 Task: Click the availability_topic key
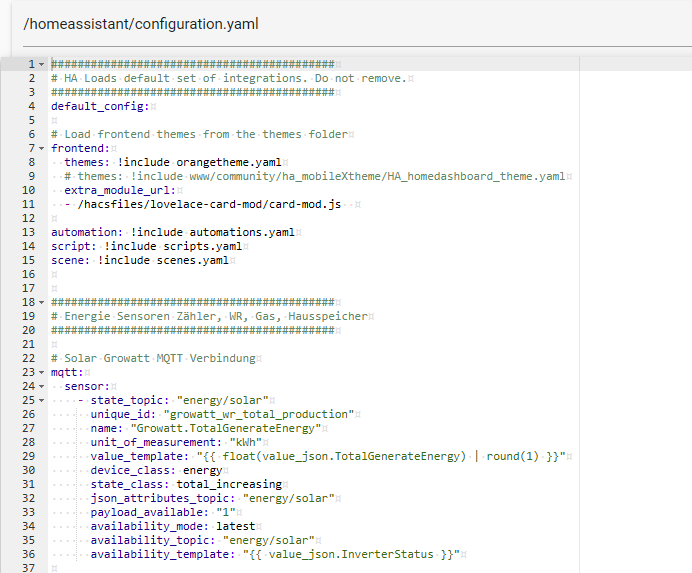pyautogui.click(x=153, y=540)
